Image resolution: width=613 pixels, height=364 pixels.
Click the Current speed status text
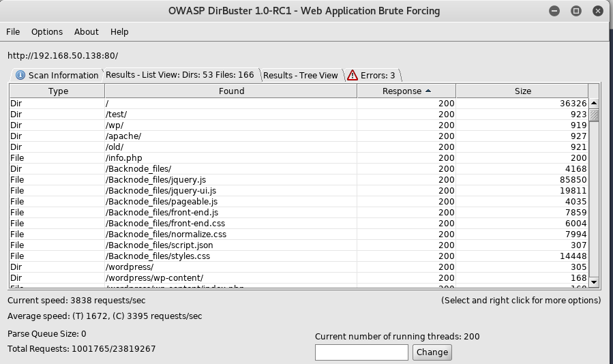[76, 301]
